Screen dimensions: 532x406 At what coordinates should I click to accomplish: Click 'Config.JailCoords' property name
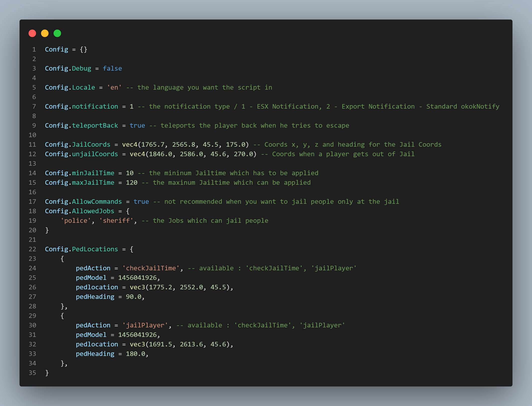click(x=78, y=145)
